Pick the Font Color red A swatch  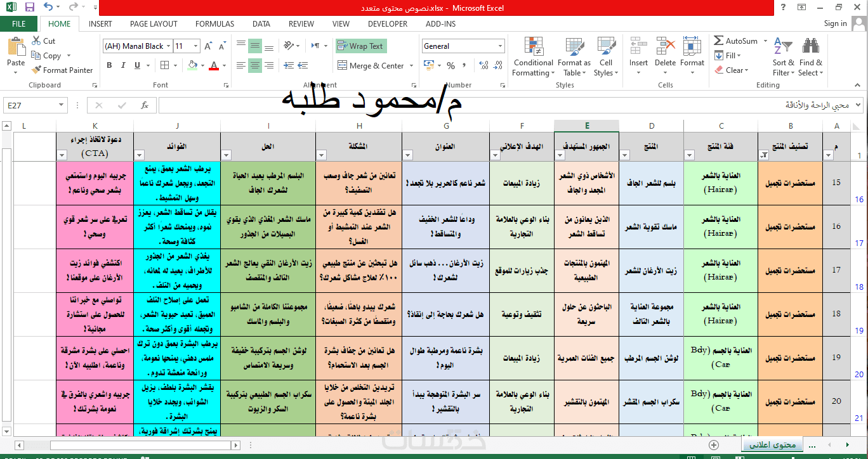[214, 65]
